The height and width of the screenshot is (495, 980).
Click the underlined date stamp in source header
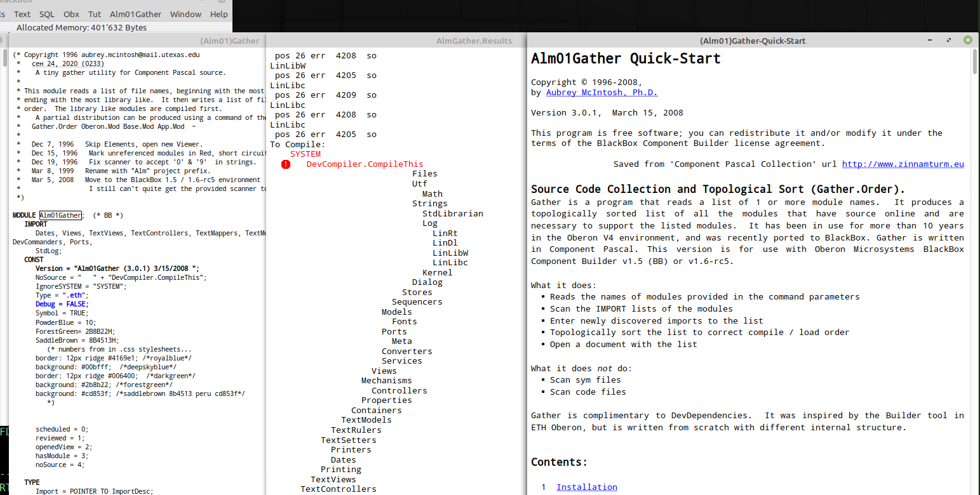(x=68, y=63)
